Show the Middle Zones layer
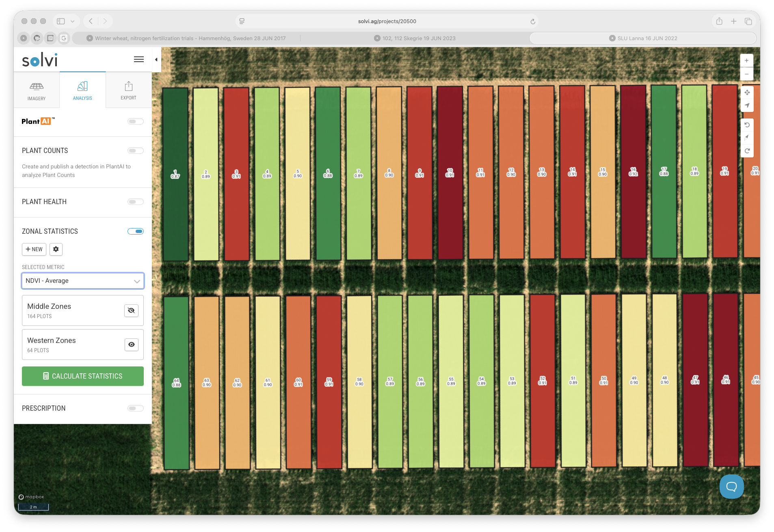The width and height of the screenshot is (774, 532). (x=131, y=310)
